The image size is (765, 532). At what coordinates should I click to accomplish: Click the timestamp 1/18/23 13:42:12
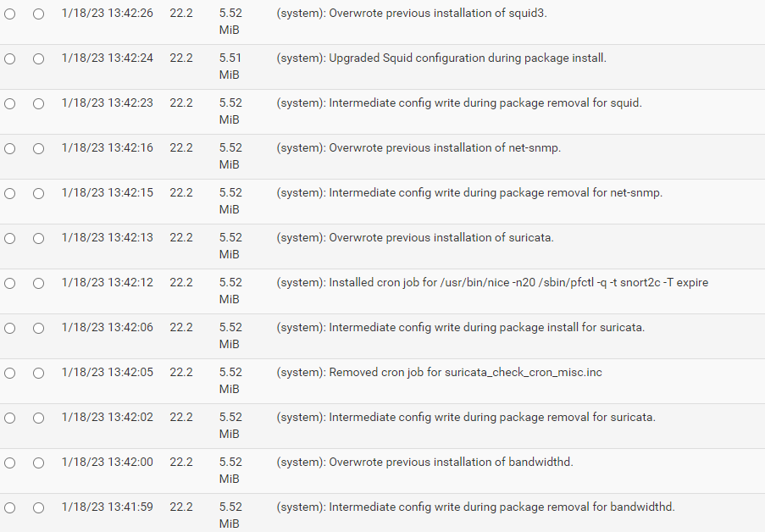[x=108, y=283]
